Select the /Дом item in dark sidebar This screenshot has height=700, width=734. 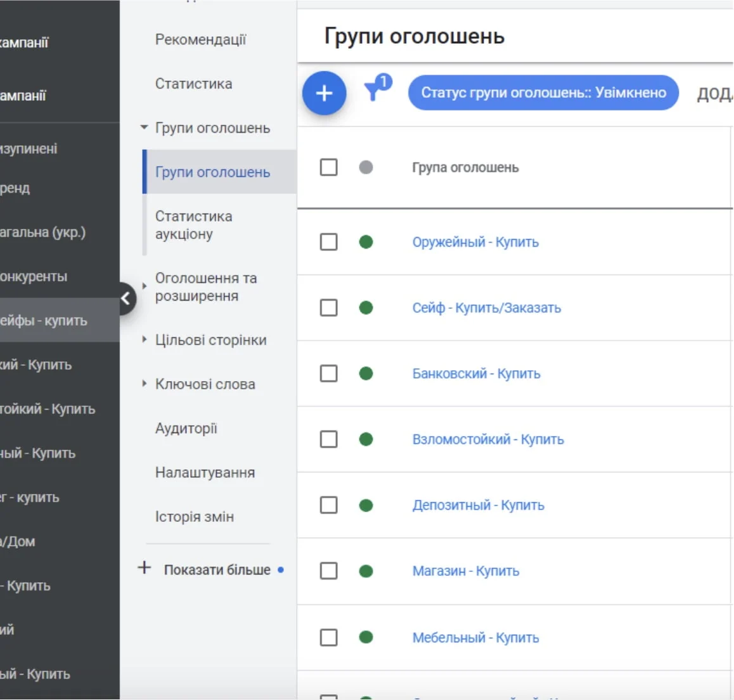[17, 541]
